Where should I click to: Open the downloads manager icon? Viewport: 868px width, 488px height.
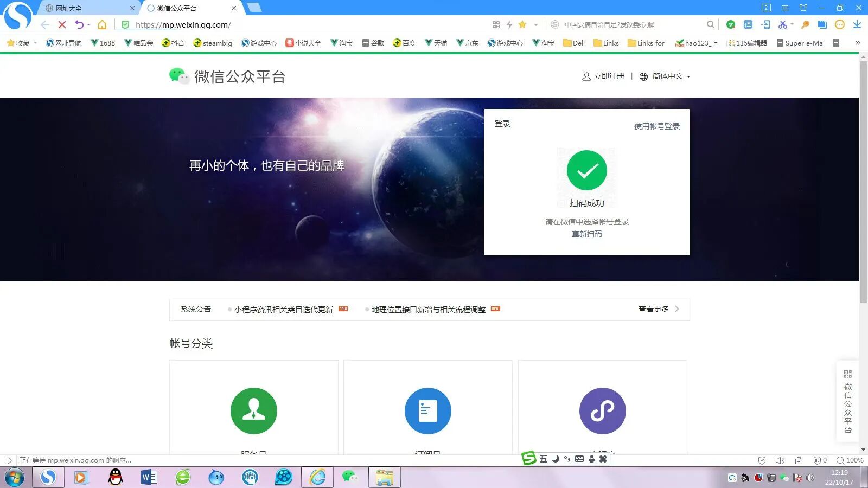point(857,24)
